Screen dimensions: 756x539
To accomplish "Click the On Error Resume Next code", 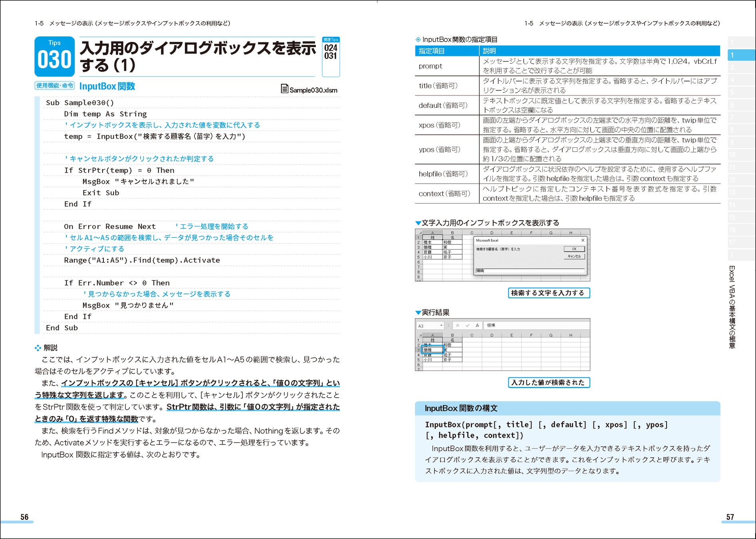I will (110, 226).
